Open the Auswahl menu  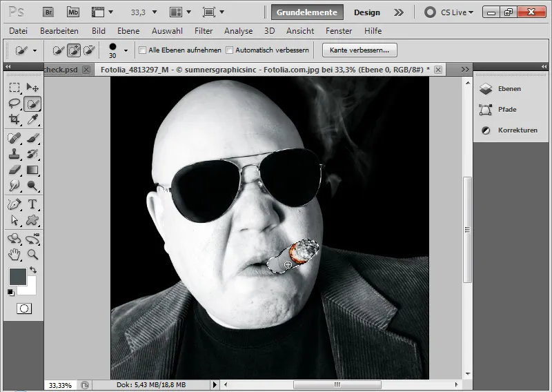167,31
